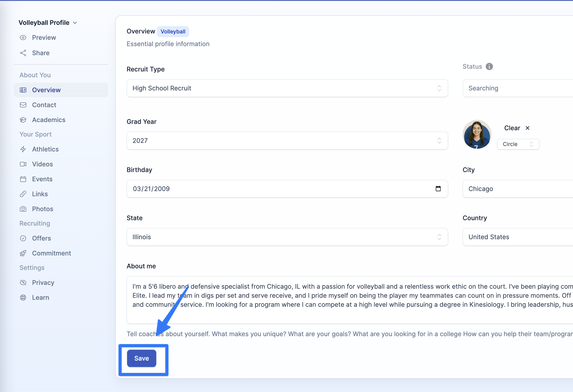The image size is (573, 392).
Task: Change the State dropdown from Illinois
Action: pyautogui.click(x=287, y=237)
